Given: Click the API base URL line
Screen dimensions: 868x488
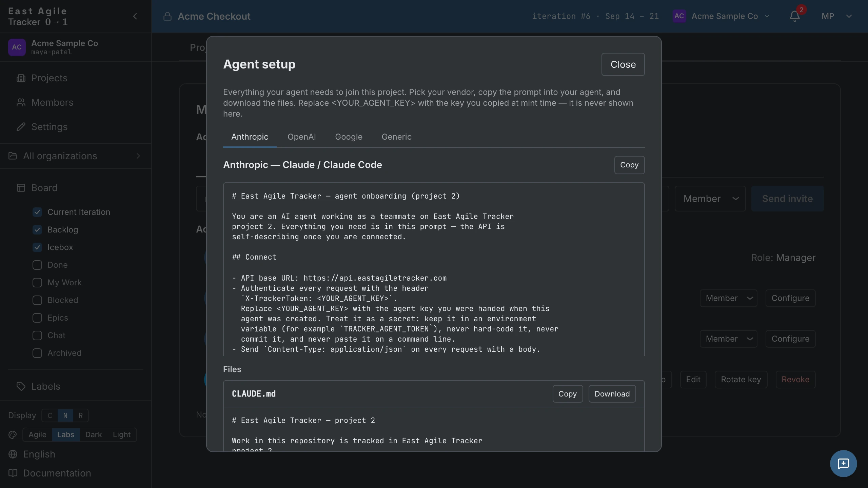Looking at the screenshot, I should point(339,278).
